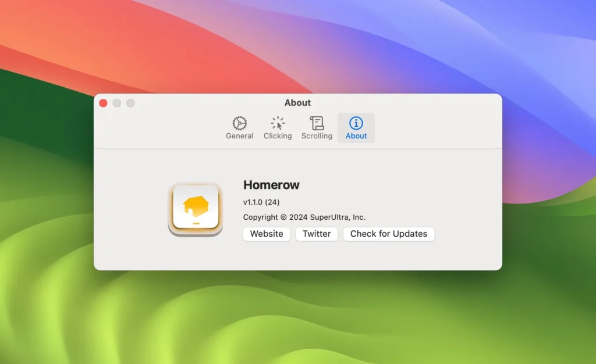
Task: Click the v1.1.0 (24) version text
Action: 260,202
